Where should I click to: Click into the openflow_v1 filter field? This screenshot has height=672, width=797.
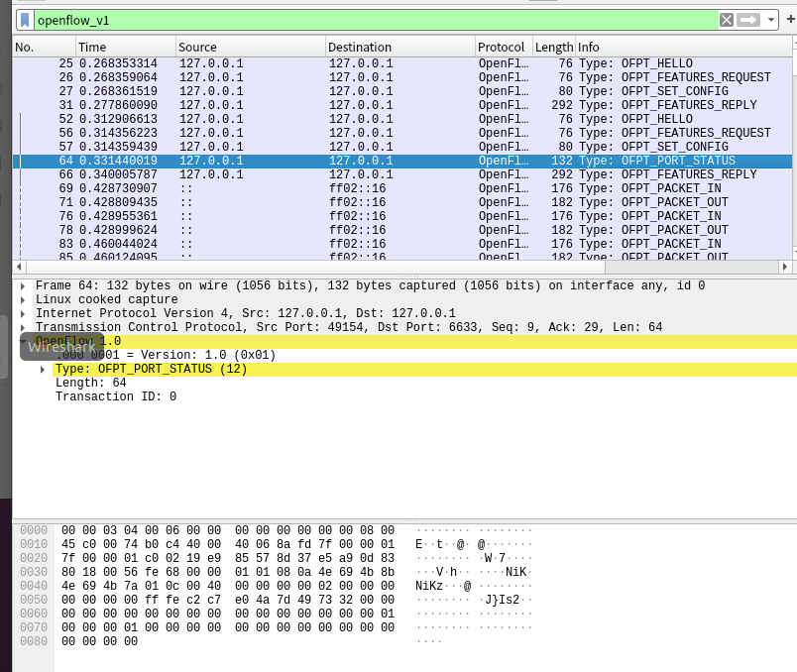(x=376, y=21)
